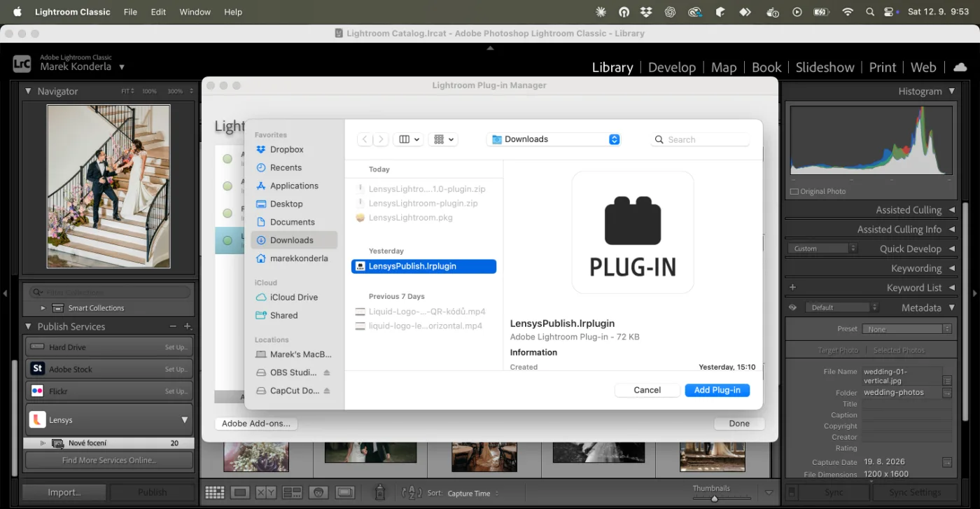Screen dimensions: 980x509
Task: Cancel the file chooser dialog
Action: (647, 390)
